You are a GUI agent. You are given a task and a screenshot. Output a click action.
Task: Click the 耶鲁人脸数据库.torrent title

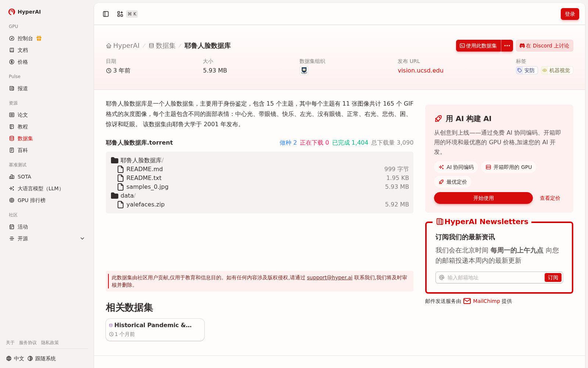pyautogui.click(x=139, y=143)
